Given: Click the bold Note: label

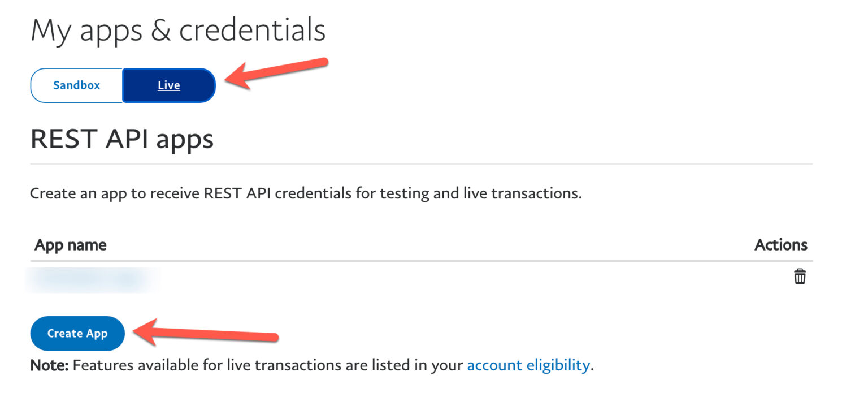Looking at the screenshot, I should tap(49, 365).
